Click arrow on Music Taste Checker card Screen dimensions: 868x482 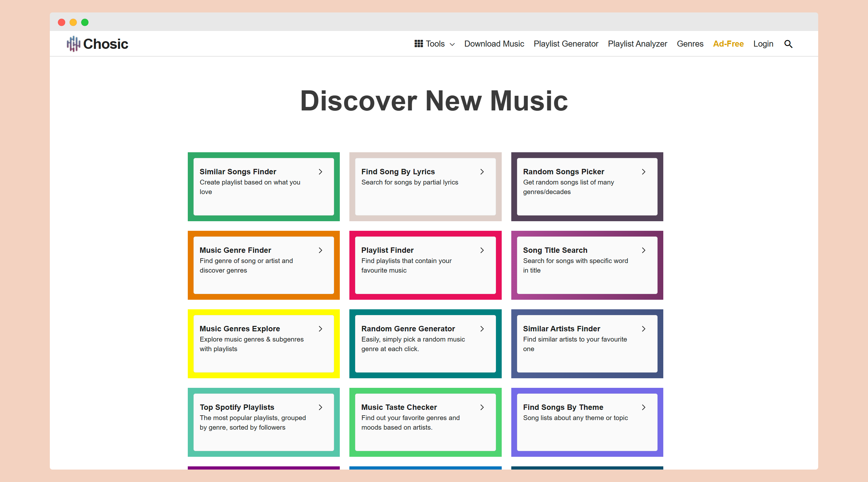[x=482, y=407]
